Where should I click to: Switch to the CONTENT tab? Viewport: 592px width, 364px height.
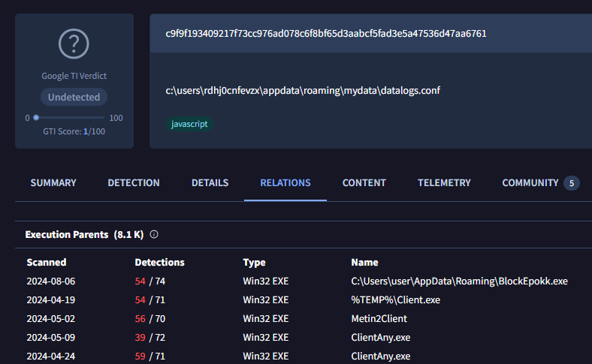click(364, 183)
